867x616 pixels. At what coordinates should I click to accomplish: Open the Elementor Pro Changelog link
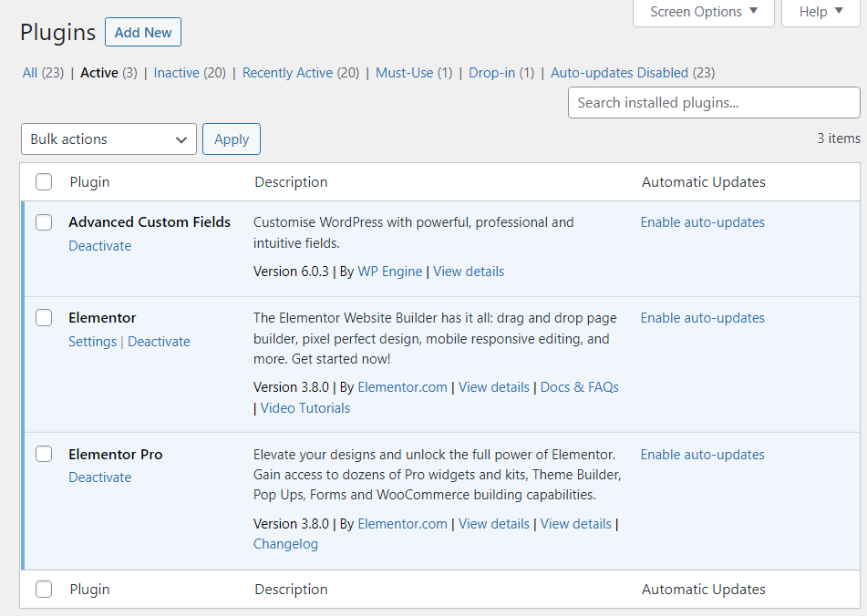[285, 544]
